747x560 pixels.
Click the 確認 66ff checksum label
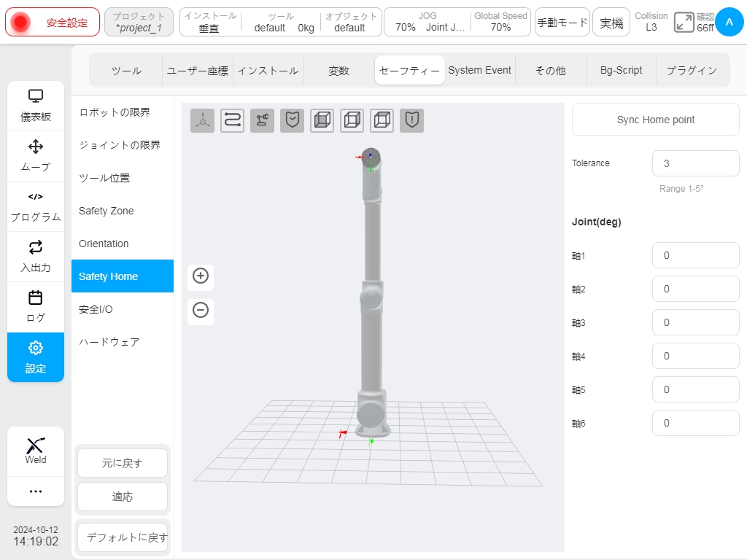[705, 23]
